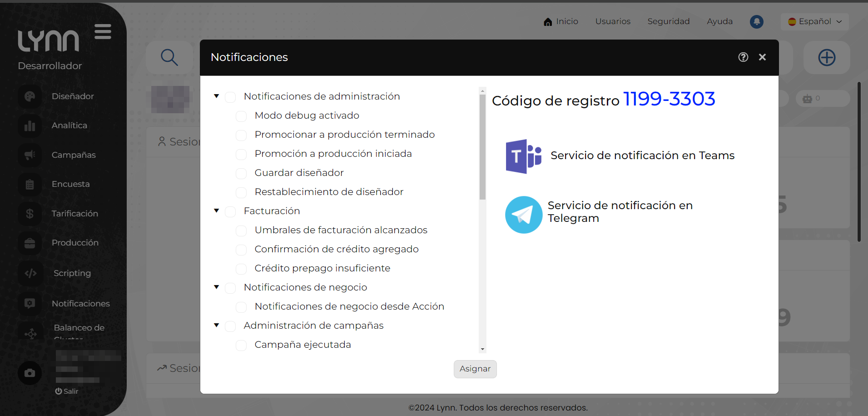Open the Producción briefcase icon

[30, 243]
